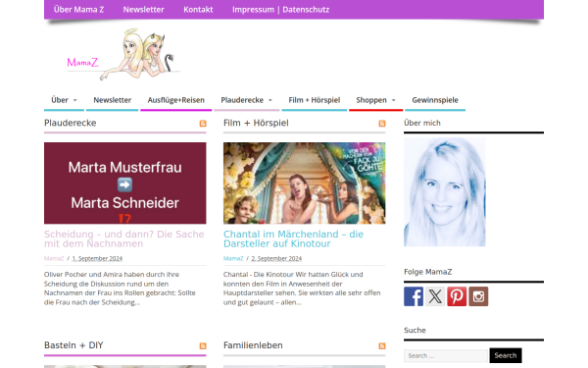The height and width of the screenshot is (368, 588).
Task: Open Film + Hörspiel section heading
Action: (x=256, y=123)
